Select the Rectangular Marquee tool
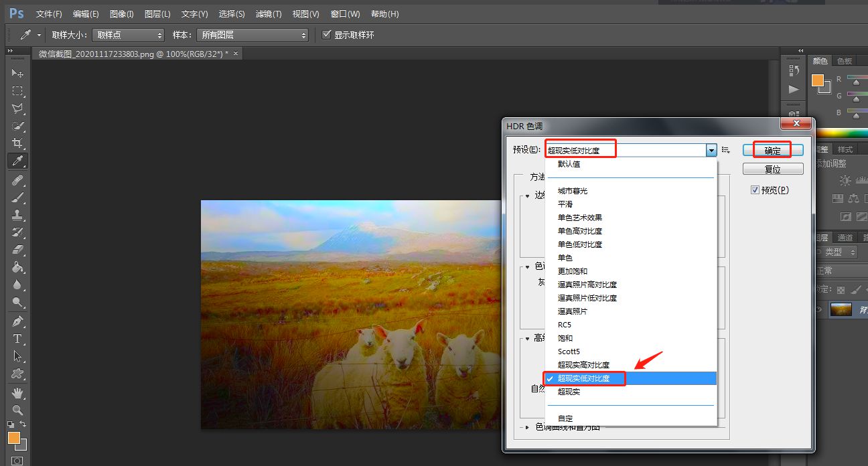This screenshot has width=868, height=466. point(17,90)
